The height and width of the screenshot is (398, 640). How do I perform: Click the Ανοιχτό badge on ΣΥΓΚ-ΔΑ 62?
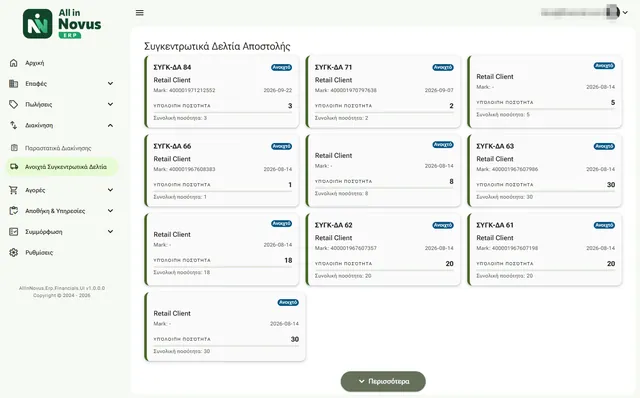443,225
